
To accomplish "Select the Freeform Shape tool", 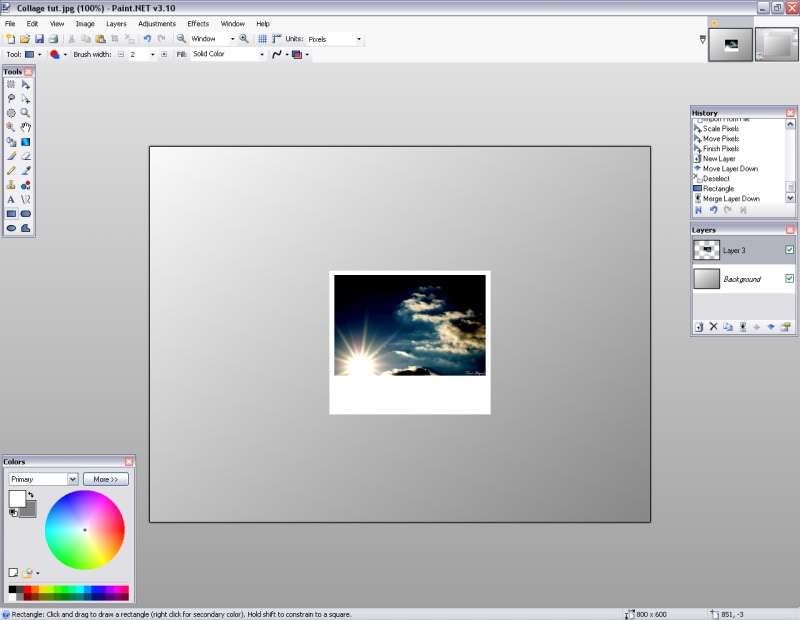I will pyautogui.click(x=26, y=228).
